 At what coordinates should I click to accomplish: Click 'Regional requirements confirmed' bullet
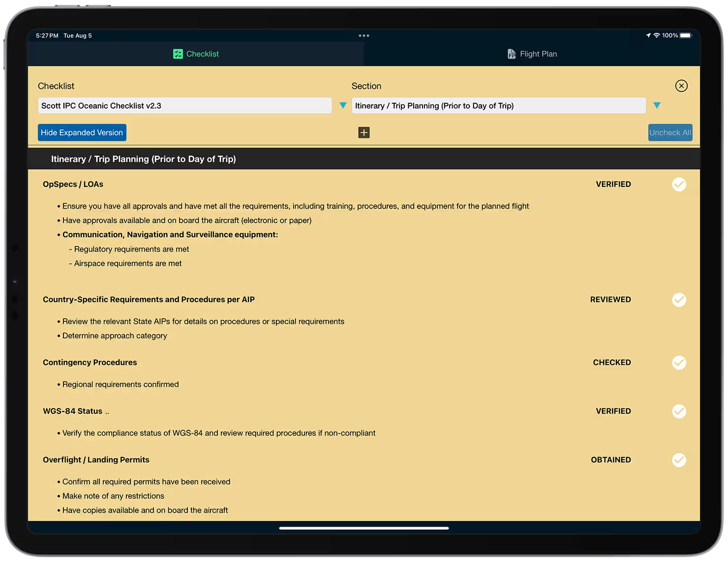tap(121, 385)
